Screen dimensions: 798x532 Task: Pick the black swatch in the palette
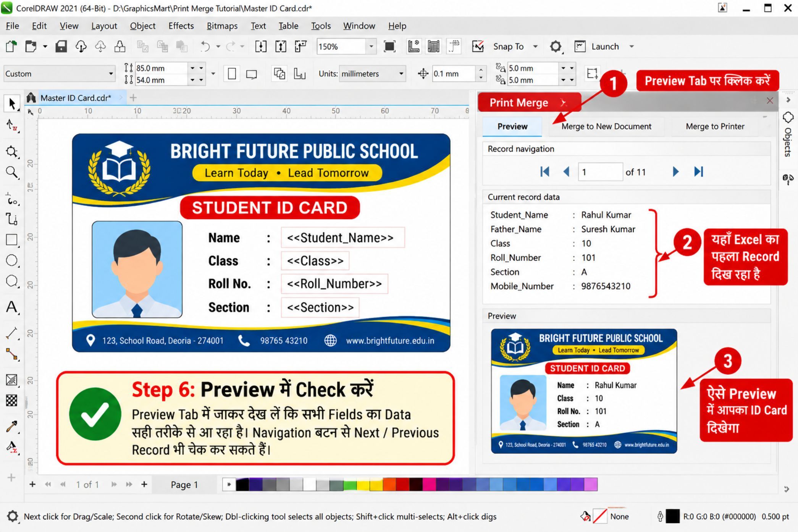[x=242, y=485]
